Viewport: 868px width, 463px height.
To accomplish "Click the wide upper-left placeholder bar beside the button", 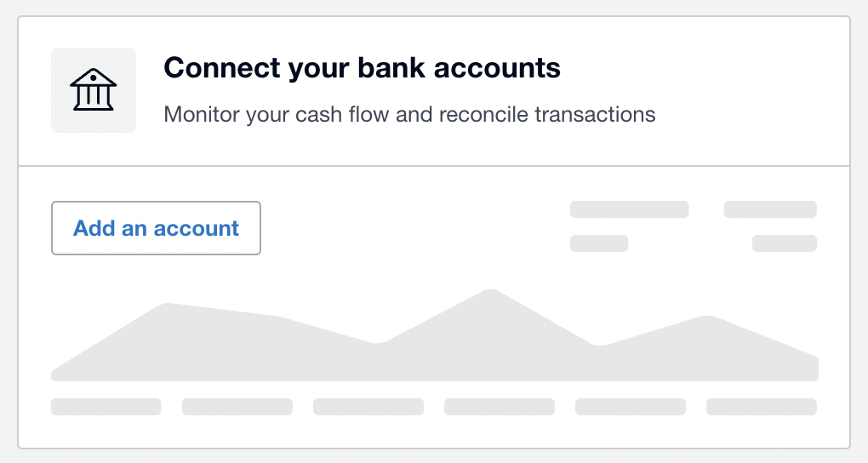I will coord(629,209).
